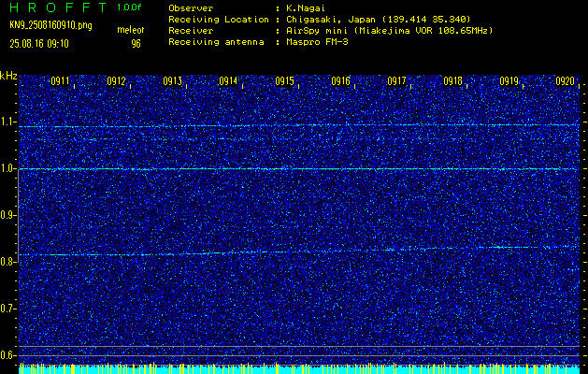Click the bright carrier line at 1.0 kHz
Viewport: 588px width, 374px height.
click(x=298, y=169)
